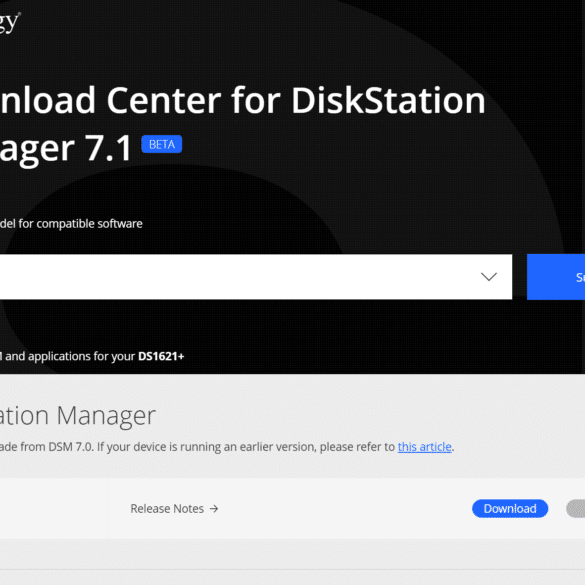Click the Manager section heading

tap(78, 416)
